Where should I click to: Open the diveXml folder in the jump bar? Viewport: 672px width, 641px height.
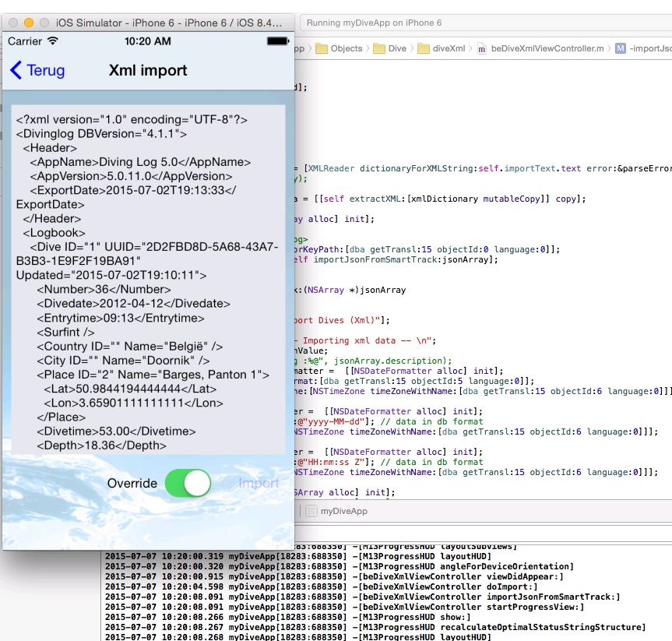tap(442, 48)
